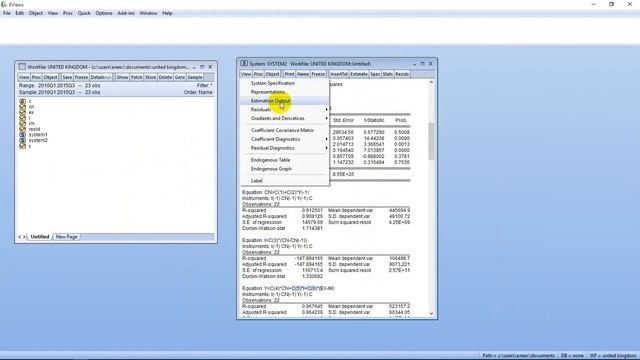
Task: Select Endogenous Table from the menu
Action: [x=284, y=160]
